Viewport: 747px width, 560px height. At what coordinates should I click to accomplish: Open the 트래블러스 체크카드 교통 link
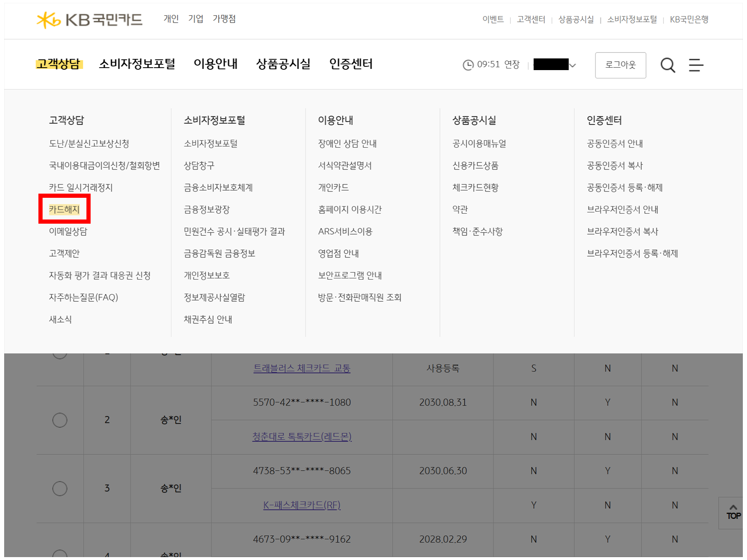pos(301,368)
